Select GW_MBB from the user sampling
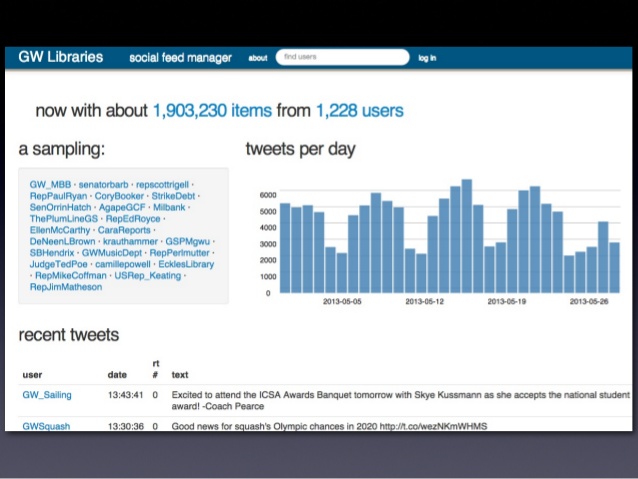 [x=51, y=185]
